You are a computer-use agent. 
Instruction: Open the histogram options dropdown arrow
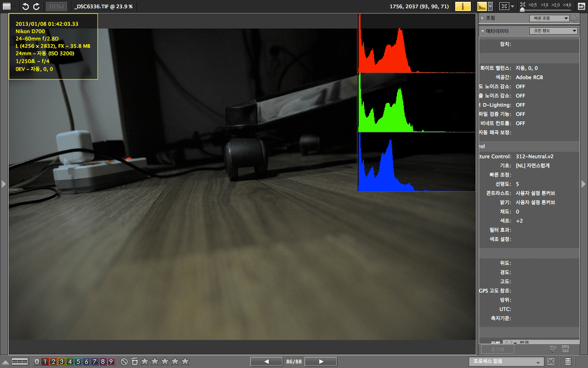pos(492,6)
